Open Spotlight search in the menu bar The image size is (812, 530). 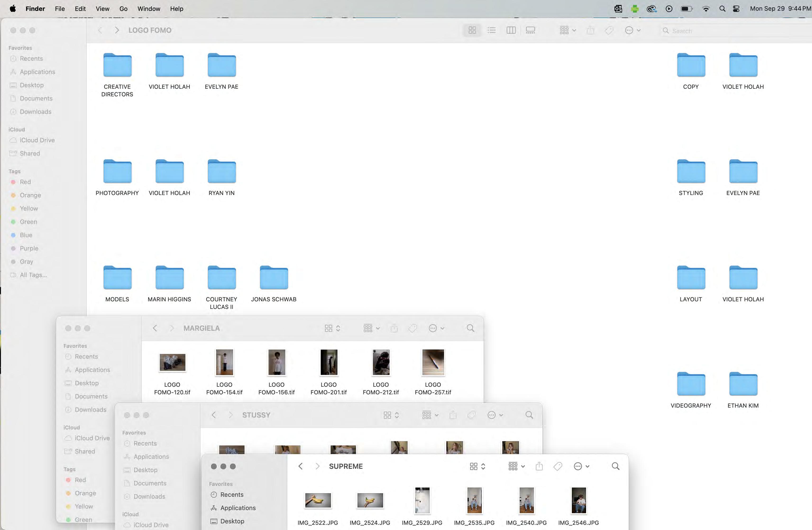(722, 9)
